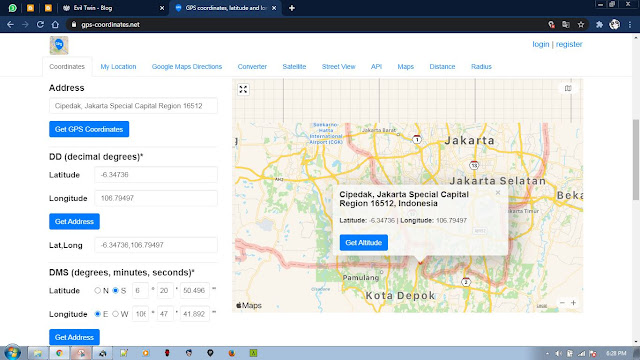Select W for DMS longitude
Image resolution: width=640 pixels, height=360 pixels.
coord(116,314)
